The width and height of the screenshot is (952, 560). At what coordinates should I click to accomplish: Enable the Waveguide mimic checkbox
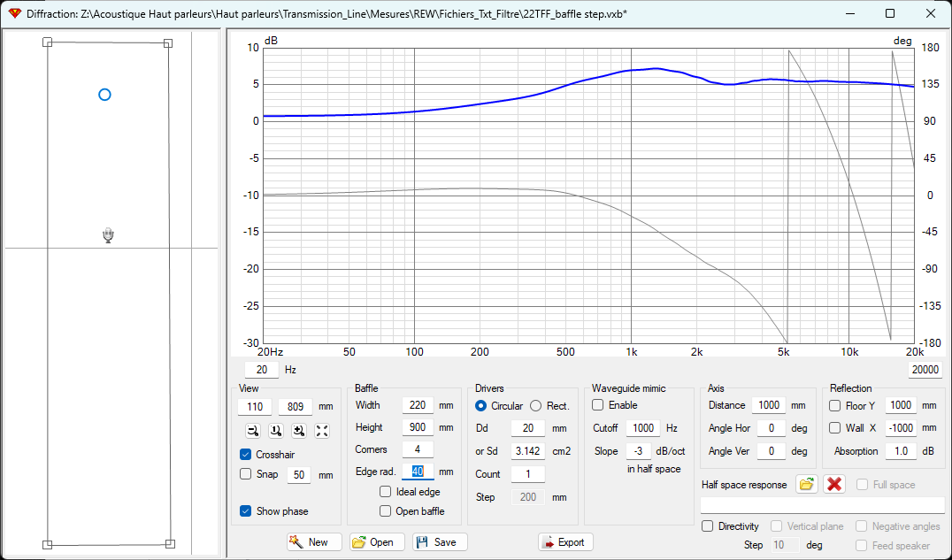pyautogui.click(x=598, y=405)
